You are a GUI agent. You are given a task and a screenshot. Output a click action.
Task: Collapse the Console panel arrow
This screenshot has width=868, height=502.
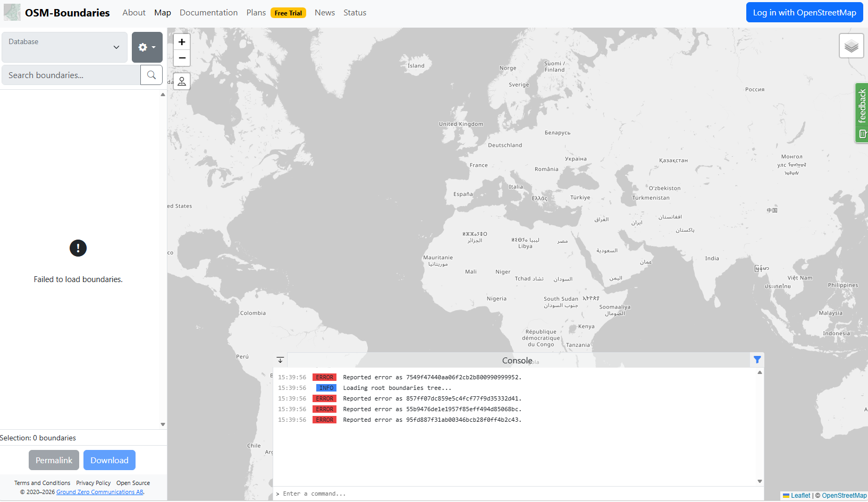click(x=280, y=360)
